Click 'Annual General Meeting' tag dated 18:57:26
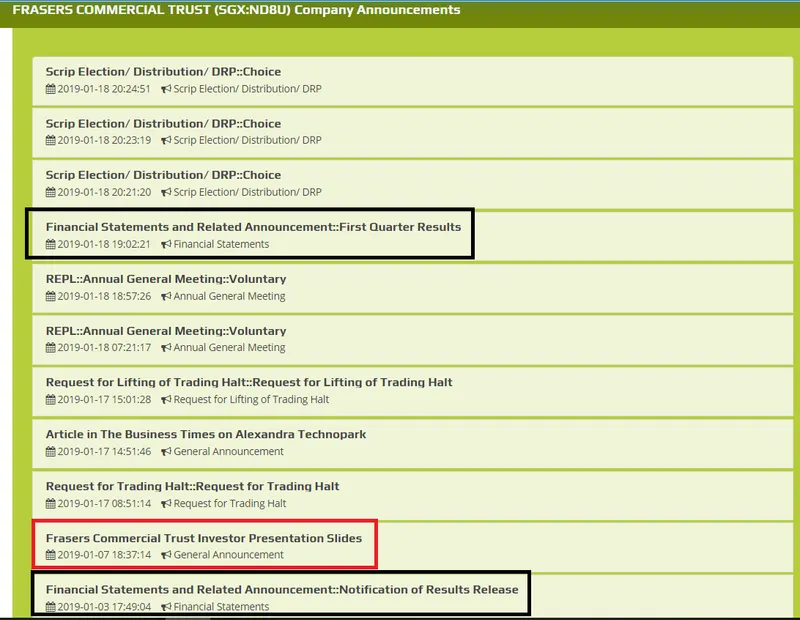Screen dimensions: 800x620 230,296
